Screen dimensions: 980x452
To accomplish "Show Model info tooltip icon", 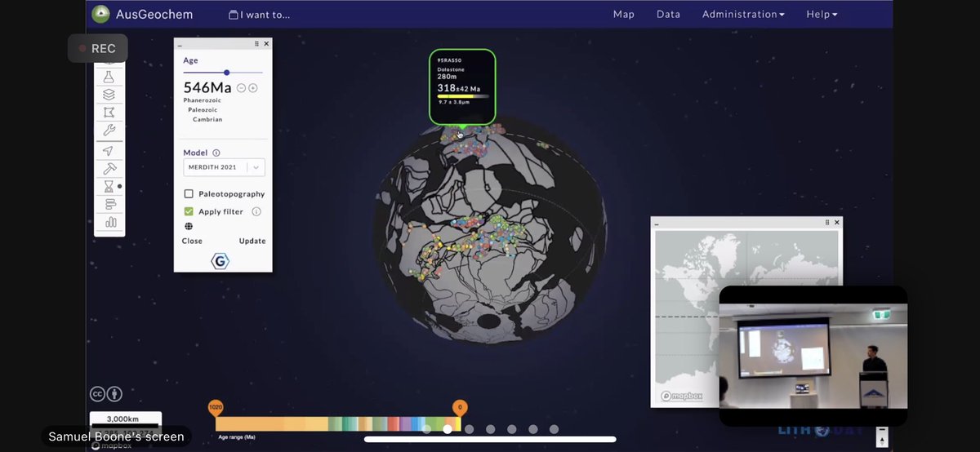I will point(216,153).
